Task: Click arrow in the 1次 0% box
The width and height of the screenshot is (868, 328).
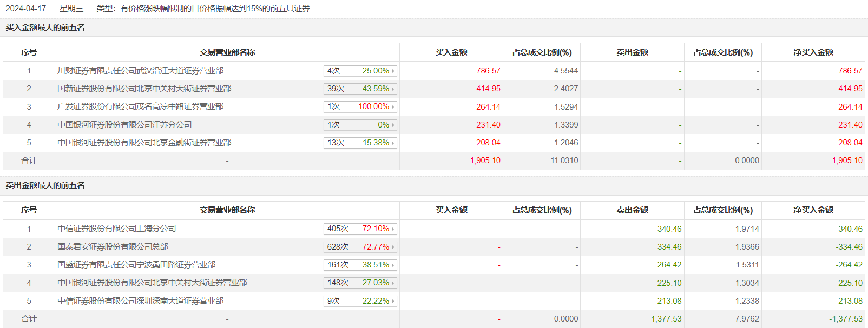Action: coord(393,125)
